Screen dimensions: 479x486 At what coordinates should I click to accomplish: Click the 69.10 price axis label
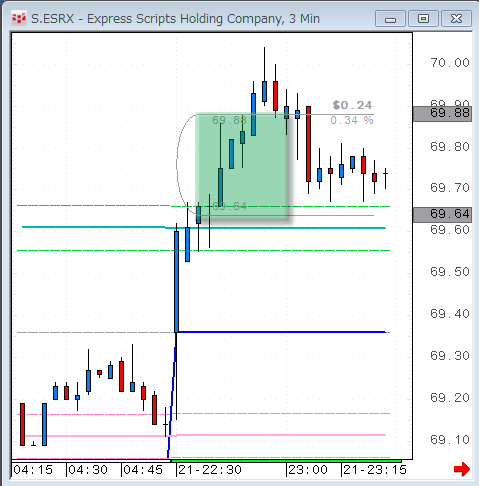pyautogui.click(x=450, y=440)
